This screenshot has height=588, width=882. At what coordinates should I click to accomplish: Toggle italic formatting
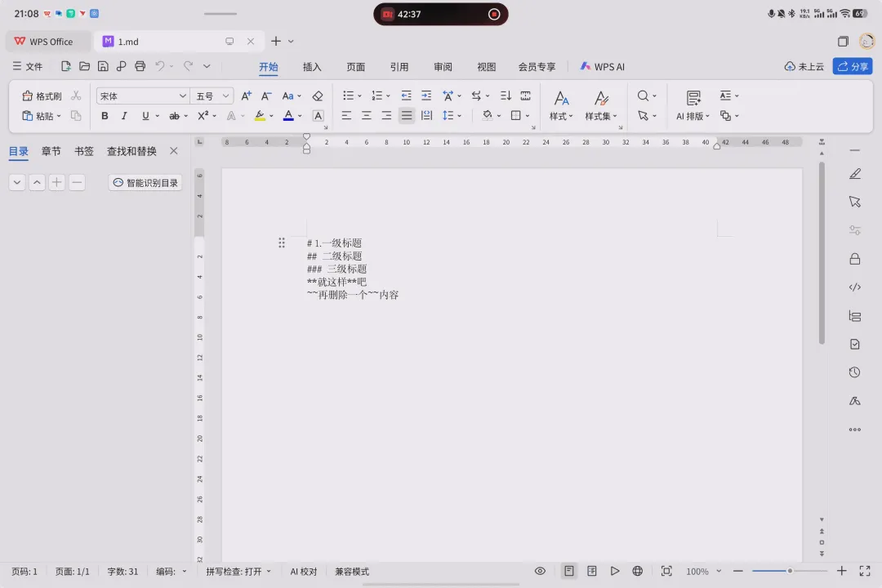pyautogui.click(x=124, y=116)
